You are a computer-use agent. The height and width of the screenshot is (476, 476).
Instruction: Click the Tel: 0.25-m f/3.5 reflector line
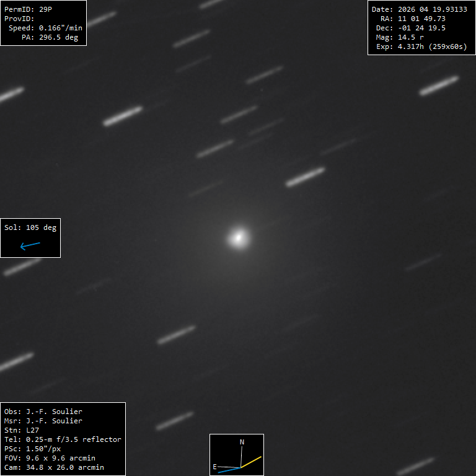63,439
